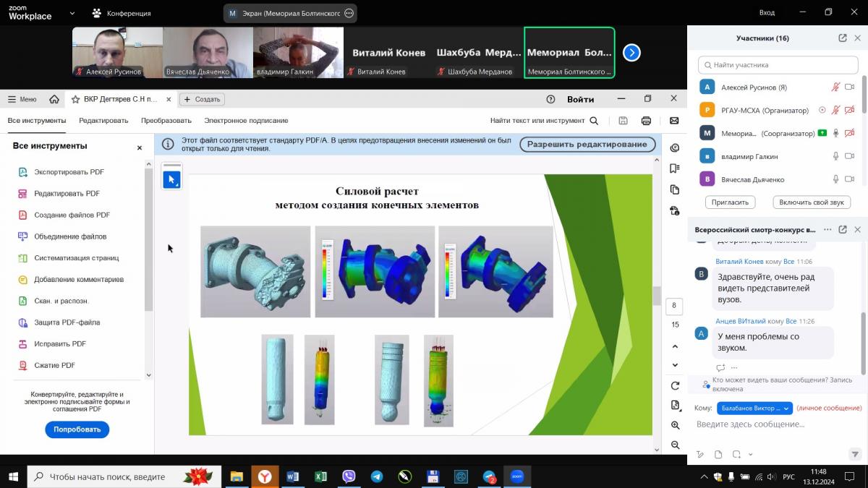The height and width of the screenshot is (488, 868).
Task: Click the chat message input field
Action: click(776, 424)
